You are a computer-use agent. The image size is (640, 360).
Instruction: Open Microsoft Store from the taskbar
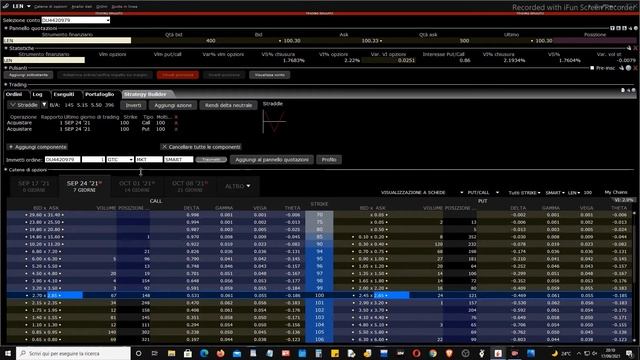pos(188,353)
